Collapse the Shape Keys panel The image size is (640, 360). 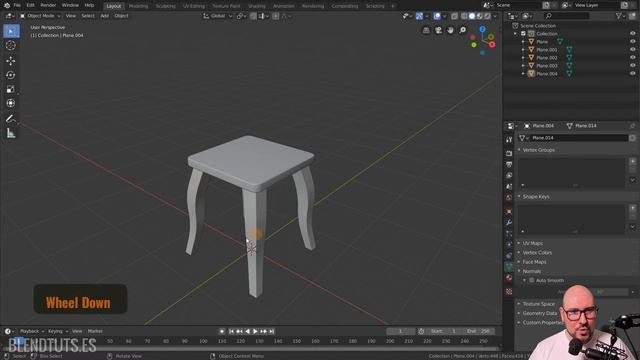click(x=536, y=196)
